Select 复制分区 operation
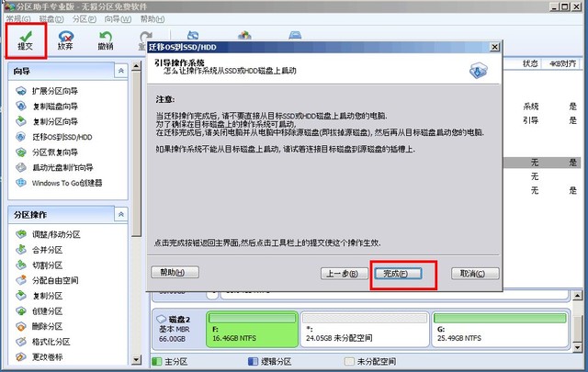588x372 pixels. coord(47,296)
